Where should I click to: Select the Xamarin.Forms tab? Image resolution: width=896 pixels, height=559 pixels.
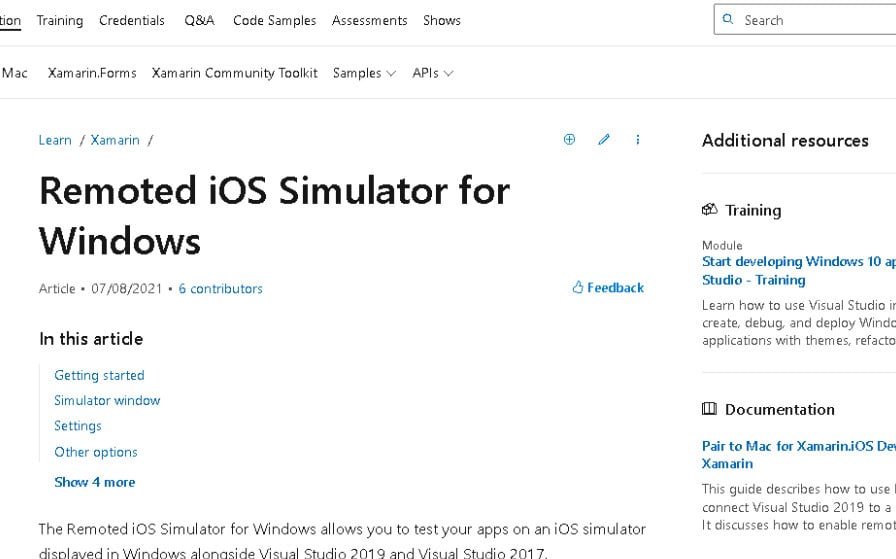point(92,73)
